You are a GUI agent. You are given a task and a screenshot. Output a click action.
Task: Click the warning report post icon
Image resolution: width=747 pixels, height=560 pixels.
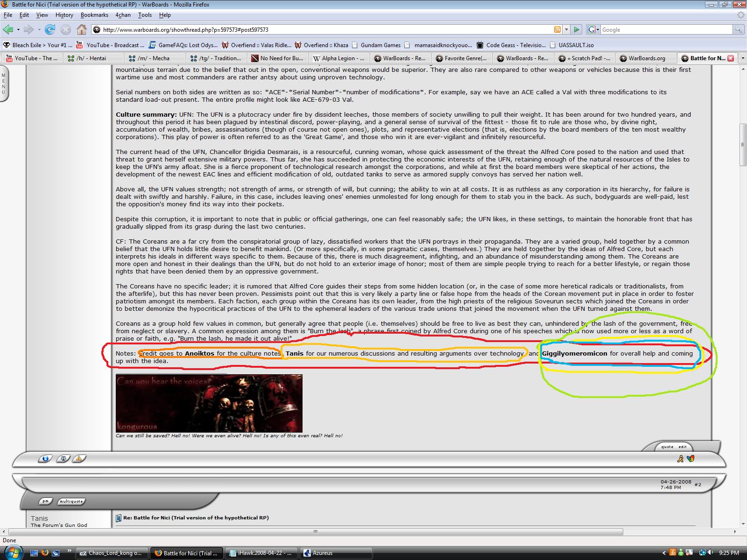tap(79, 459)
